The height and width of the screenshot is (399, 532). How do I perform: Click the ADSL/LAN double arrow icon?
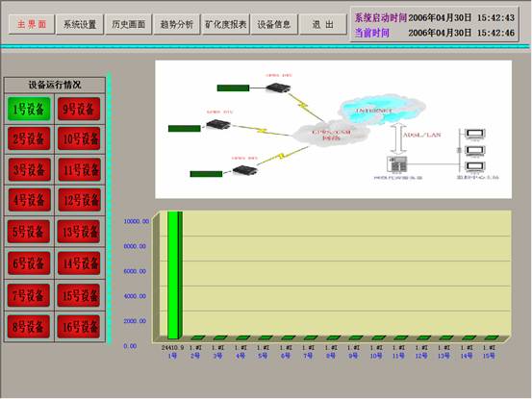[x=398, y=139]
